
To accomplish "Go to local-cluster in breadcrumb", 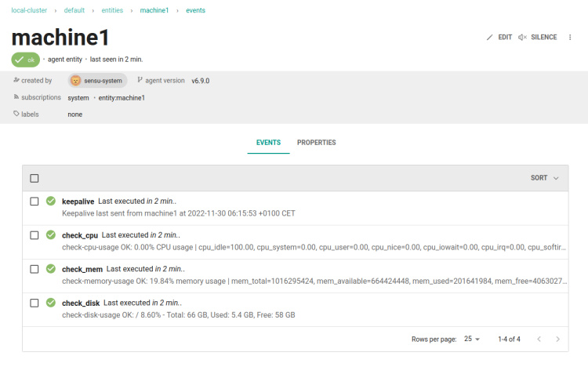I will [30, 10].
